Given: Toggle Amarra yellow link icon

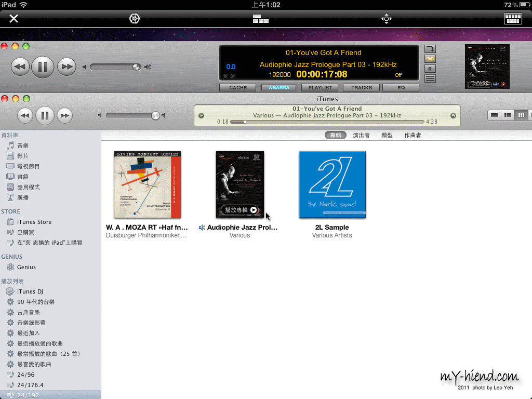Looking at the screenshot, I should point(430,59).
